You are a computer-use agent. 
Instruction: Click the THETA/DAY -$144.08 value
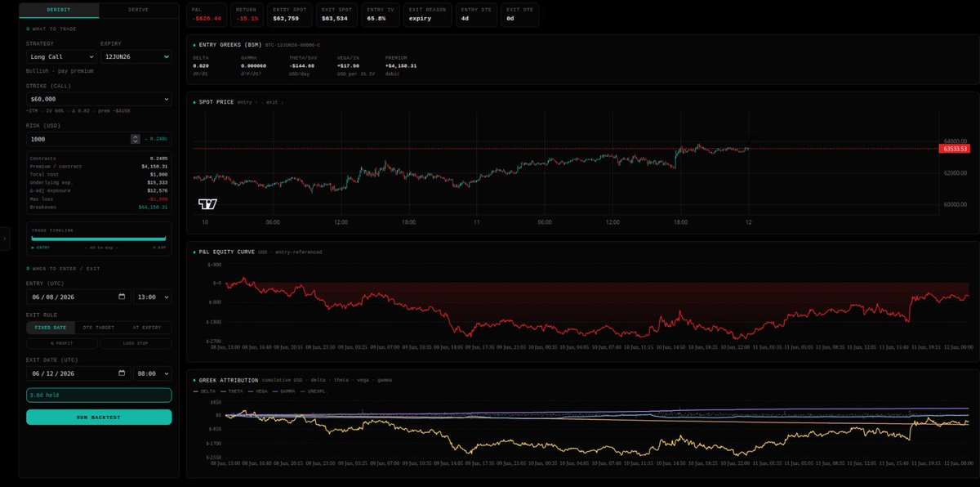[302, 65]
